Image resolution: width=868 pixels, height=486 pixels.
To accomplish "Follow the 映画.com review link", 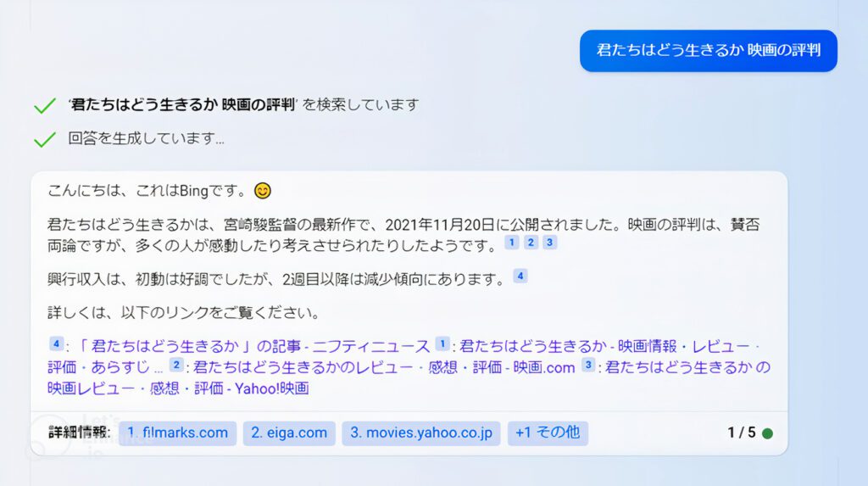I will (384, 367).
